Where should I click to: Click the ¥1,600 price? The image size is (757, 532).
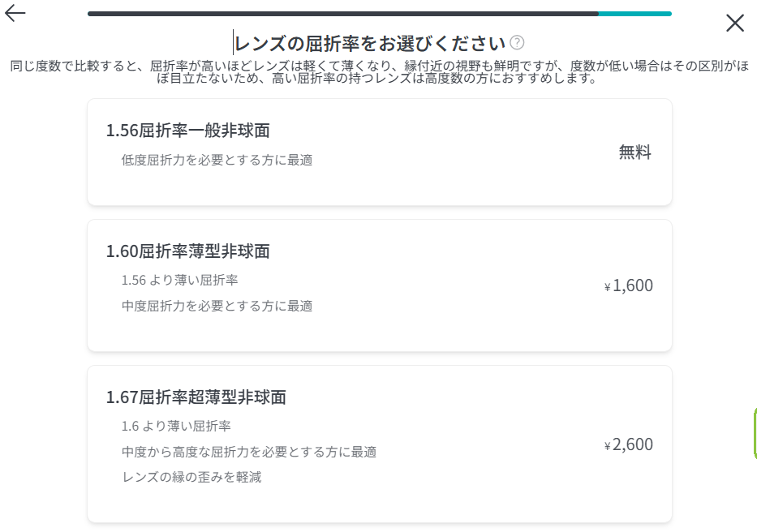(x=629, y=285)
